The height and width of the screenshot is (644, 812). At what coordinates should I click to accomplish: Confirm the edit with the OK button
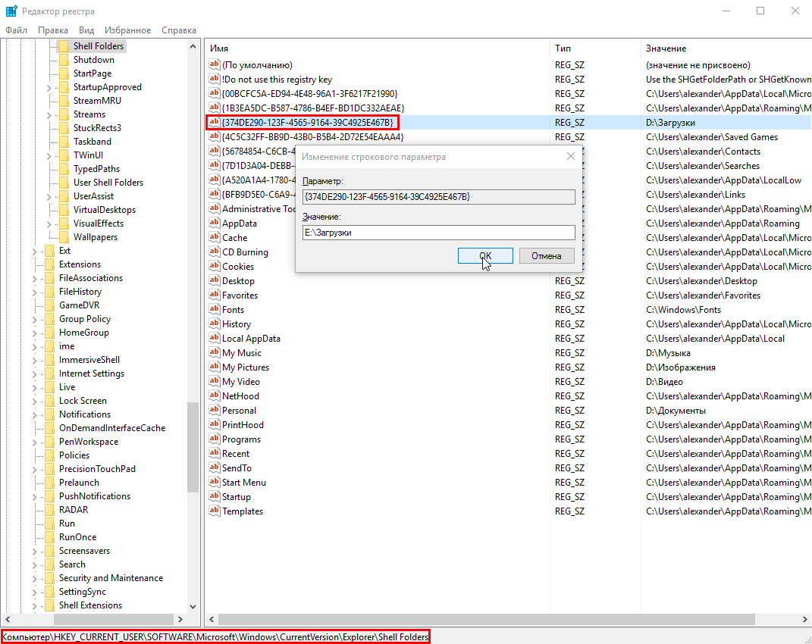click(485, 256)
